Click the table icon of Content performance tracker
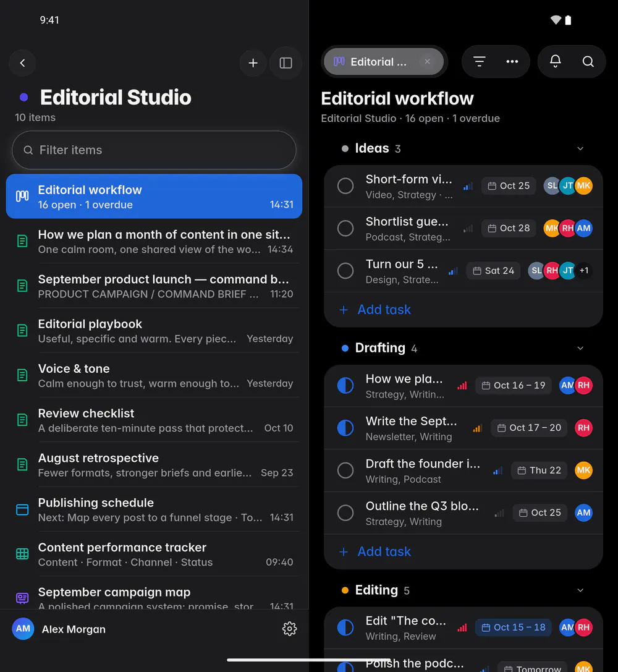This screenshot has height=672, width=618. (x=22, y=554)
